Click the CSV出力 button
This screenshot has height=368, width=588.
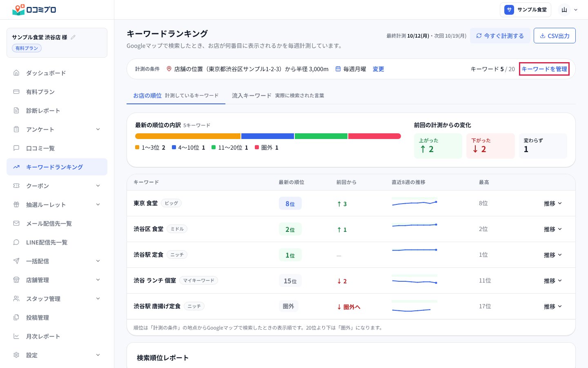pos(555,36)
